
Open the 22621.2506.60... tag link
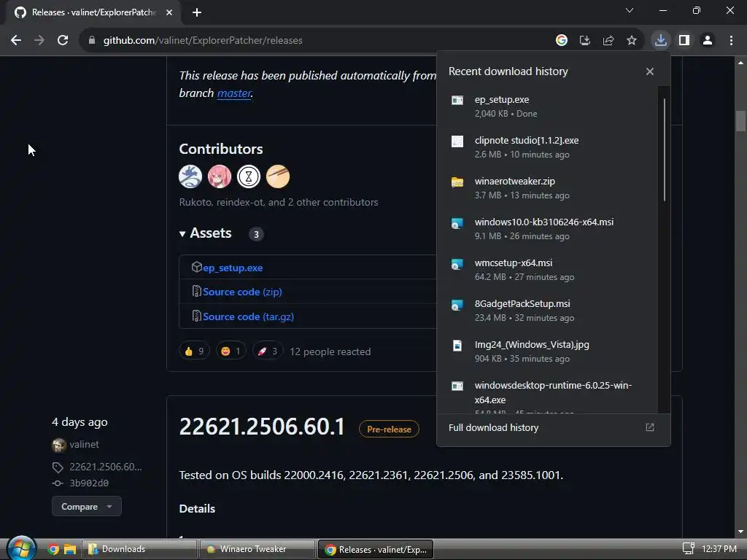(105, 467)
